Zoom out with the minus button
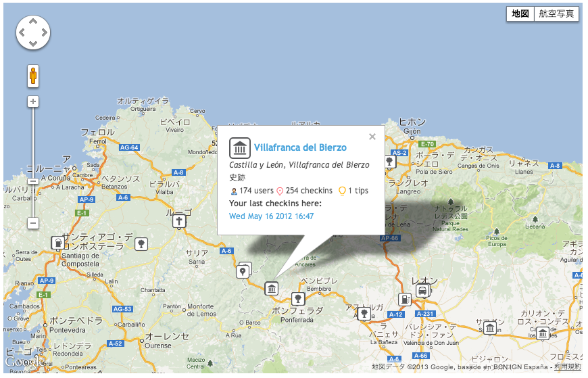 pos(33,223)
